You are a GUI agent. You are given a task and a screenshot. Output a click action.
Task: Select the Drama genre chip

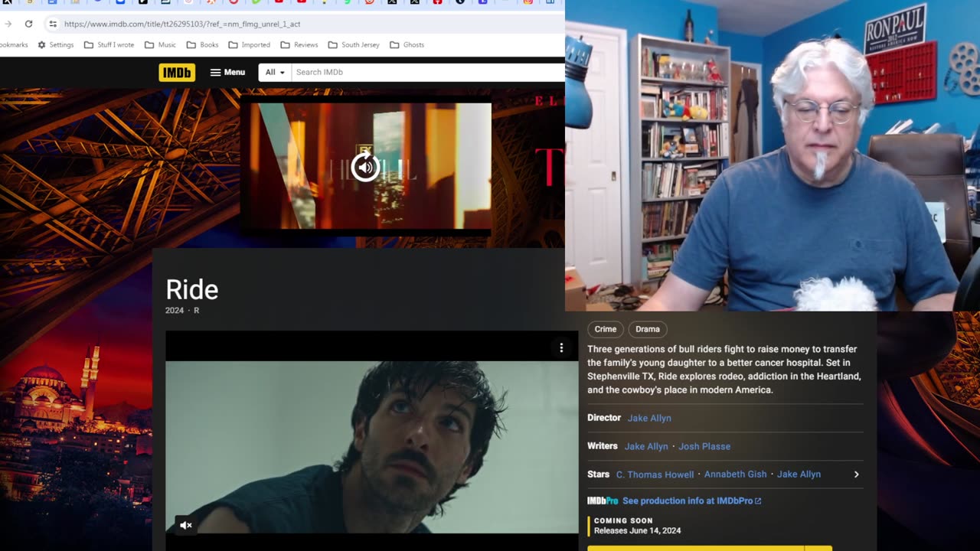pos(648,329)
